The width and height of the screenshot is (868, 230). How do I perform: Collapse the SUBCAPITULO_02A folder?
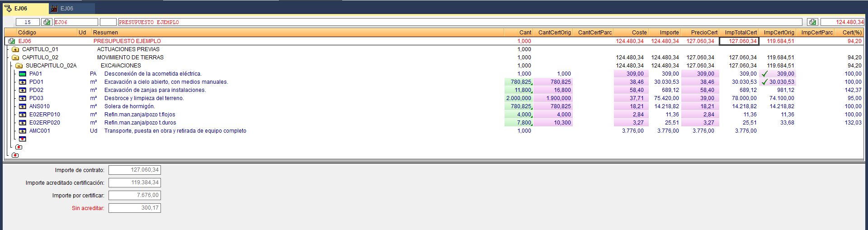(x=19, y=66)
